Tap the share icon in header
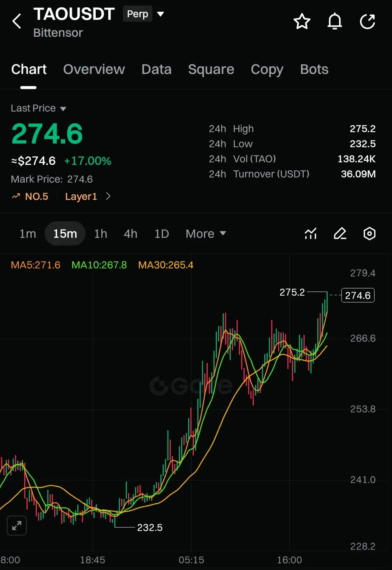 point(367,21)
